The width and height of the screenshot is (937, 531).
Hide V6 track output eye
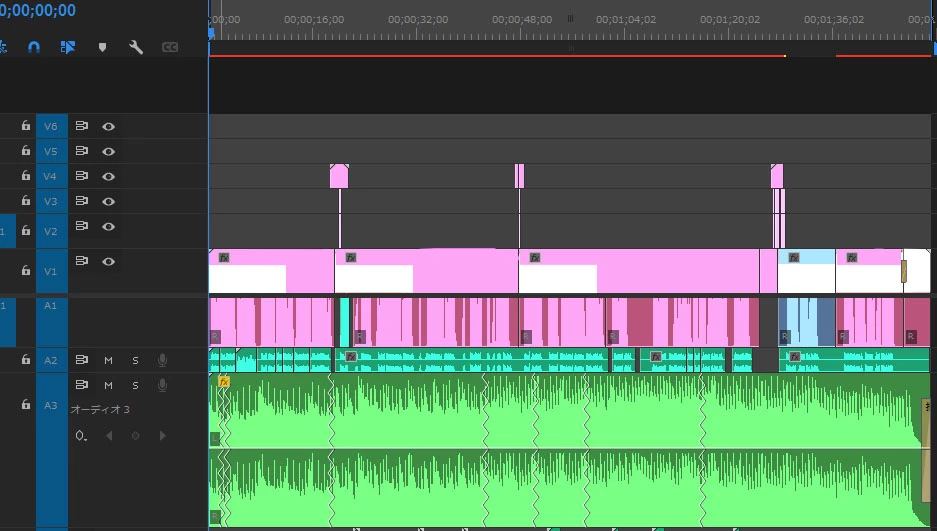point(108,127)
